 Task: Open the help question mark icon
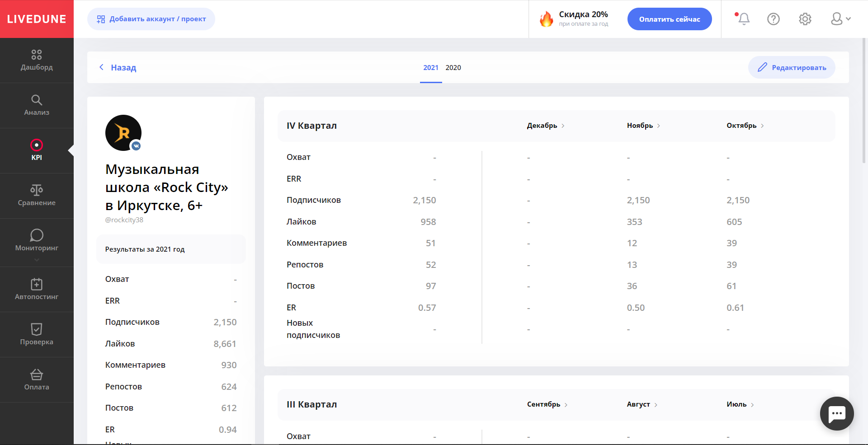pos(774,19)
